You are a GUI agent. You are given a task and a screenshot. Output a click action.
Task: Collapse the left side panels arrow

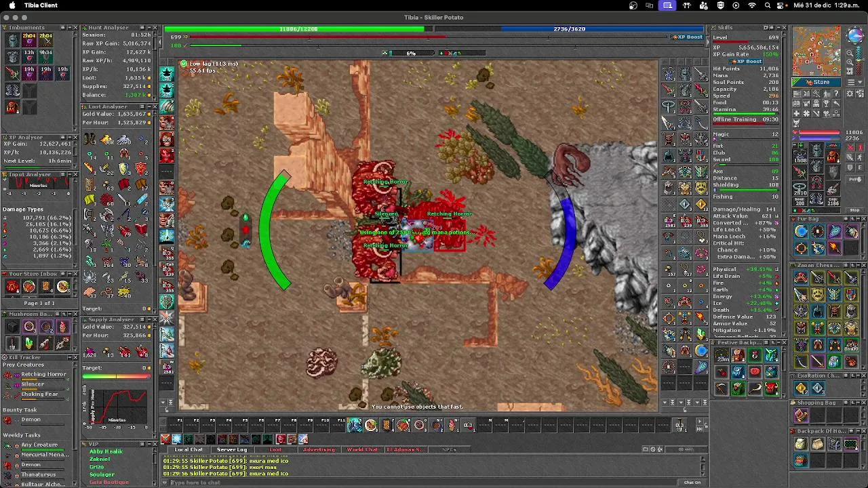(x=160, y=42)
